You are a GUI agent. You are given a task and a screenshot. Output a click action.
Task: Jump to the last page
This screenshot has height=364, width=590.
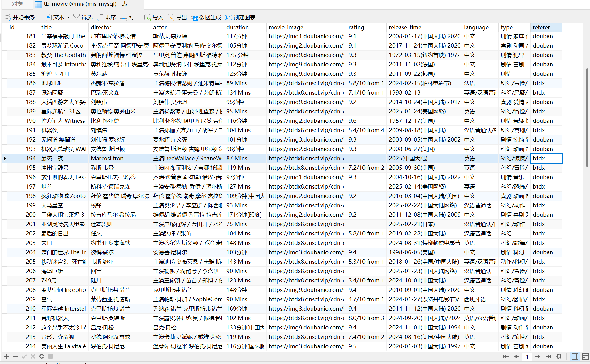click(548, 356)
